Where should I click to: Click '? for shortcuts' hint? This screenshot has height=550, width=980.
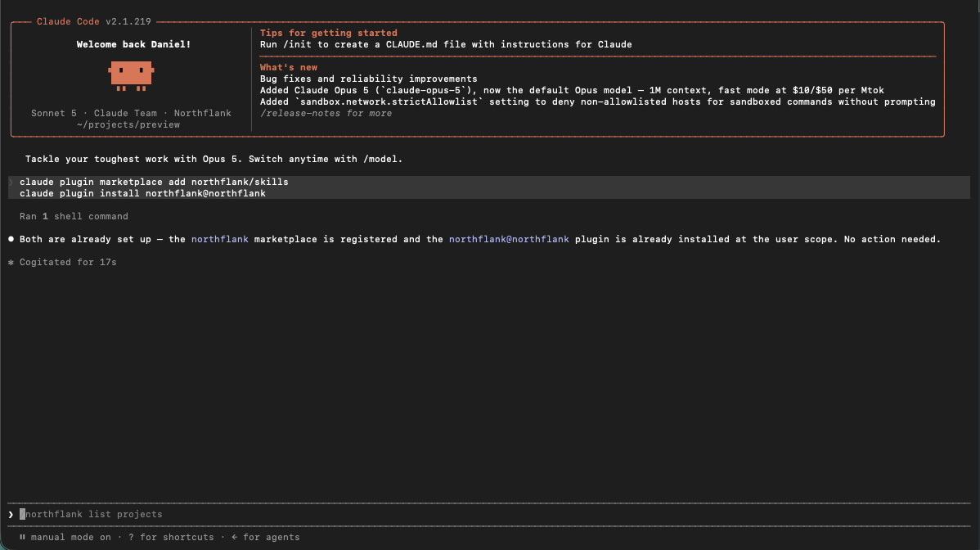tap(171, 537)
